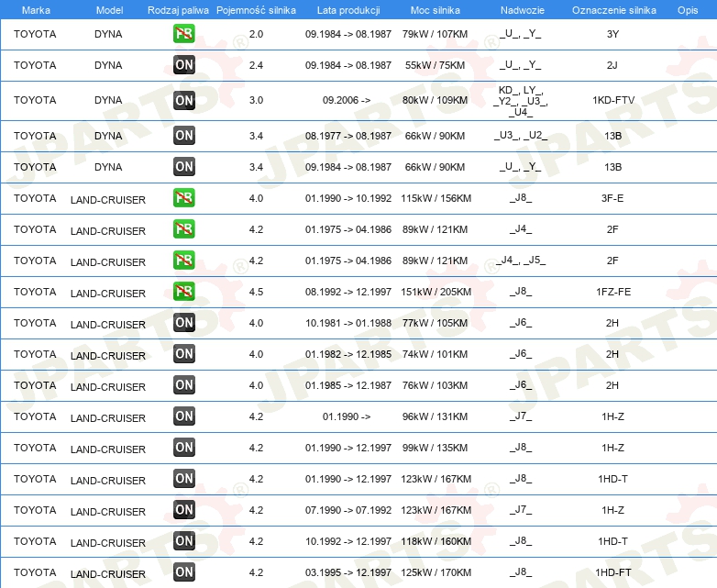The image size is (717, 588).
Task: Click the power value 151kW / 205KM
Action: pos(436,292)
